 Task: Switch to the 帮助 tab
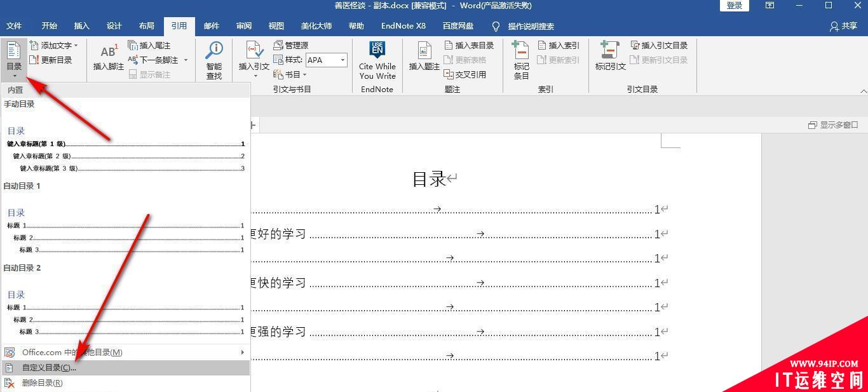[356, 26]
